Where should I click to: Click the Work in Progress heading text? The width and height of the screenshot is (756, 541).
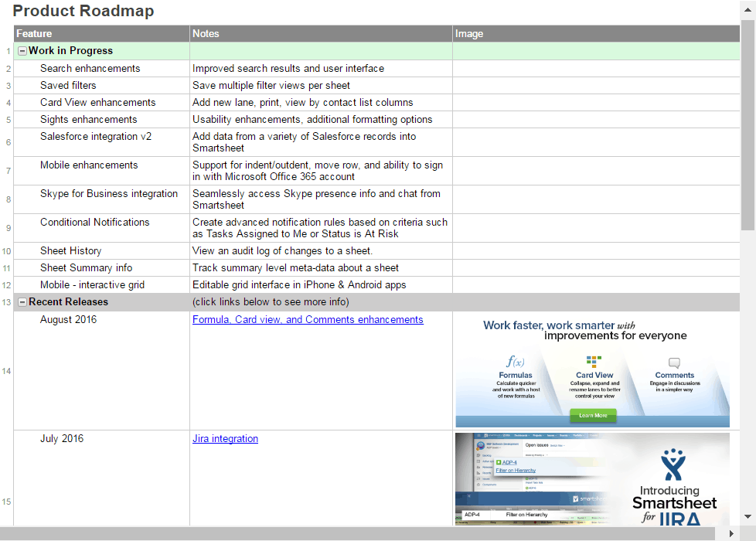click(x=70, y=51)
